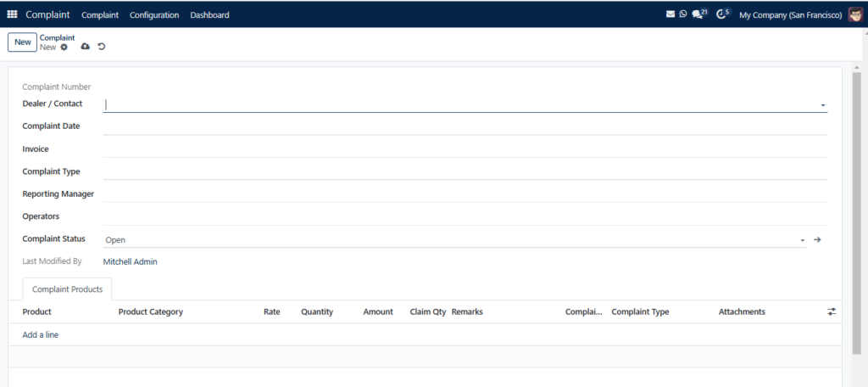Open the Configuration menu

pos(154,15)
